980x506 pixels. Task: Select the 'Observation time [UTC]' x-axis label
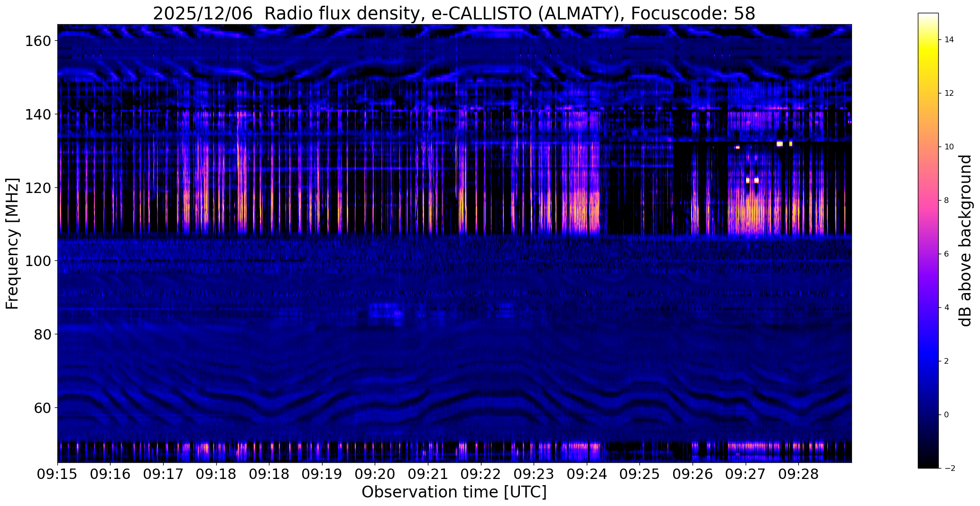(454, 492)
